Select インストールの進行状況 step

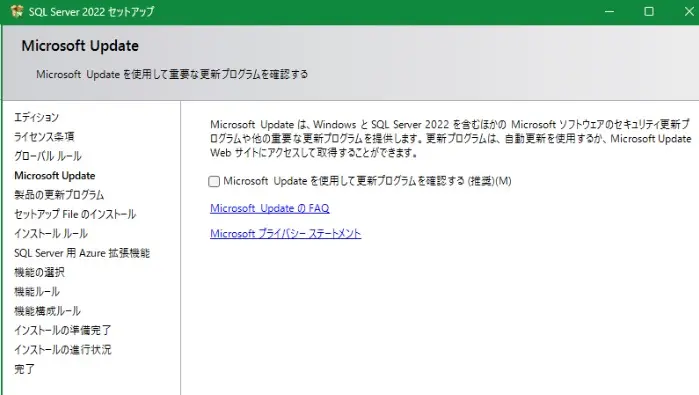(63, 350)
